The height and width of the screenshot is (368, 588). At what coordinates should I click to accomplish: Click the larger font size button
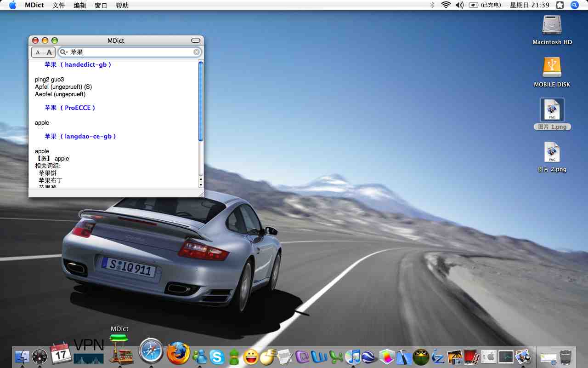point(50,52)
